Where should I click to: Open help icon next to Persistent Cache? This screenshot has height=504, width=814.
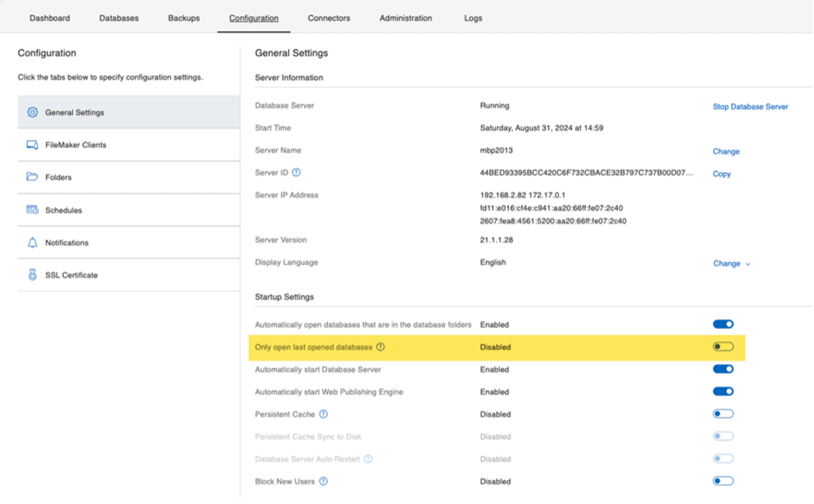tap(323, 414)
